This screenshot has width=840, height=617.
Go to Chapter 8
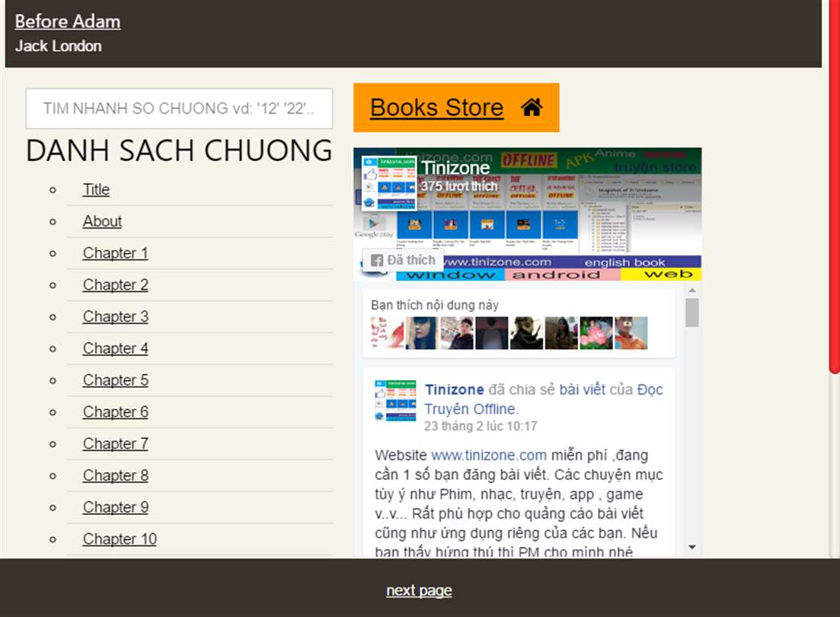click(x=115, y=475)
